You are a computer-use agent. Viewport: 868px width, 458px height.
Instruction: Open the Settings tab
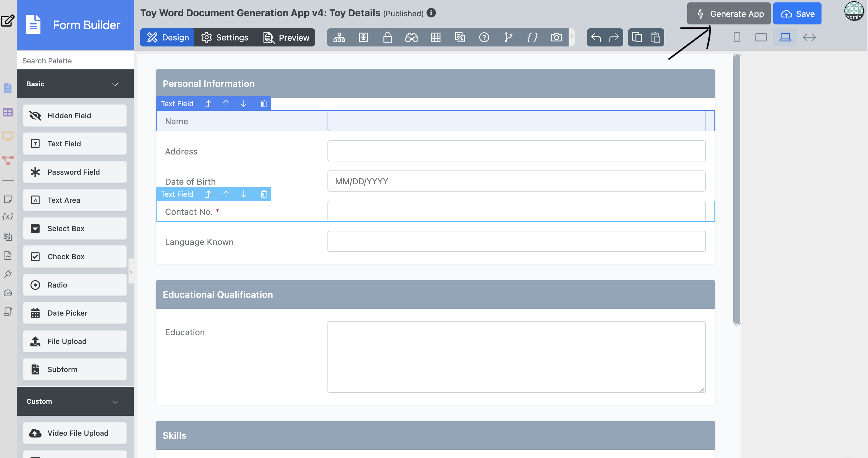[x=225, y=37]
